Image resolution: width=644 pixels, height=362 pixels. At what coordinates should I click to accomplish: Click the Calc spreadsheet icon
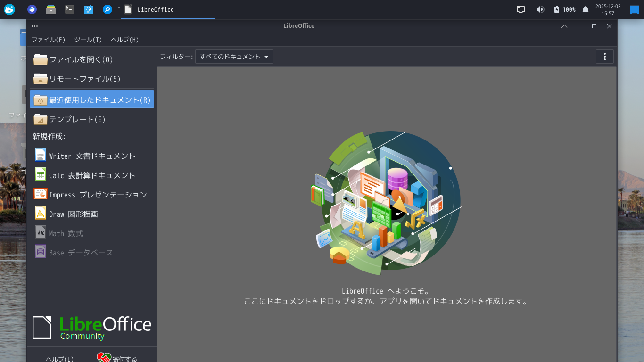click(x=41, y=174)
